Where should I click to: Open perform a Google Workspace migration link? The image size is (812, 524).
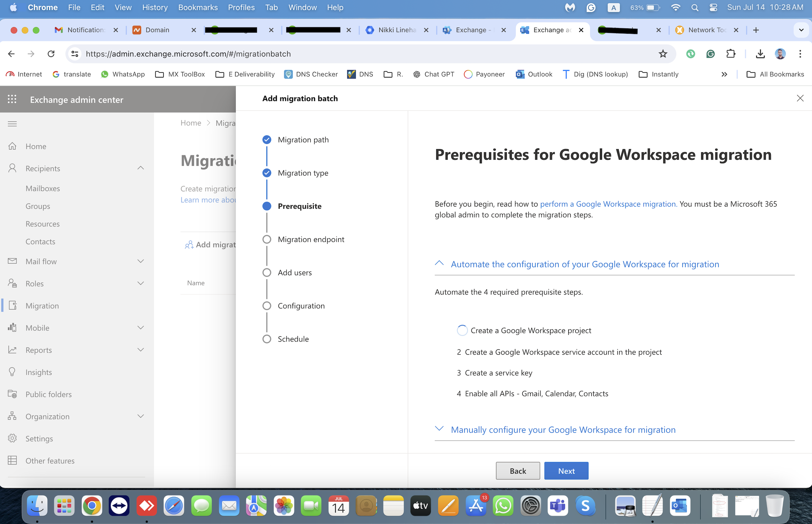pyautogui.click(x=608, y=204)
